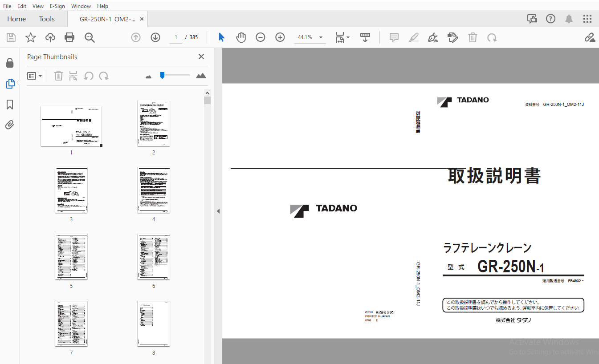
Task: Click the Save file icon
Action: click(11, 37)
